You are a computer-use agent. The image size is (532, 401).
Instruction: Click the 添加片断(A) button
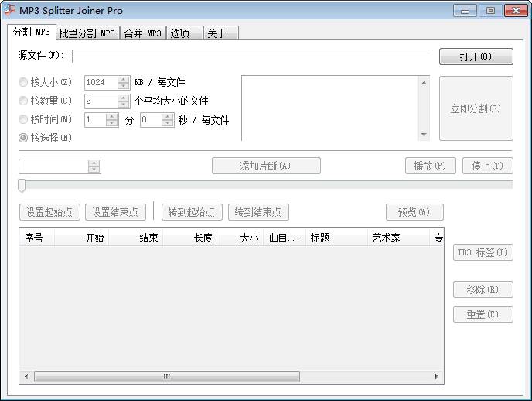[x=266, y=166]
